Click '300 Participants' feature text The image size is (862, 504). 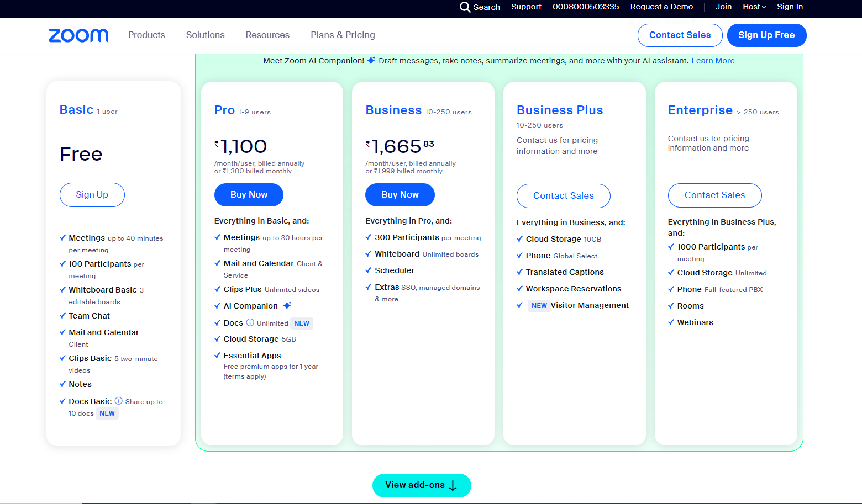407,237
